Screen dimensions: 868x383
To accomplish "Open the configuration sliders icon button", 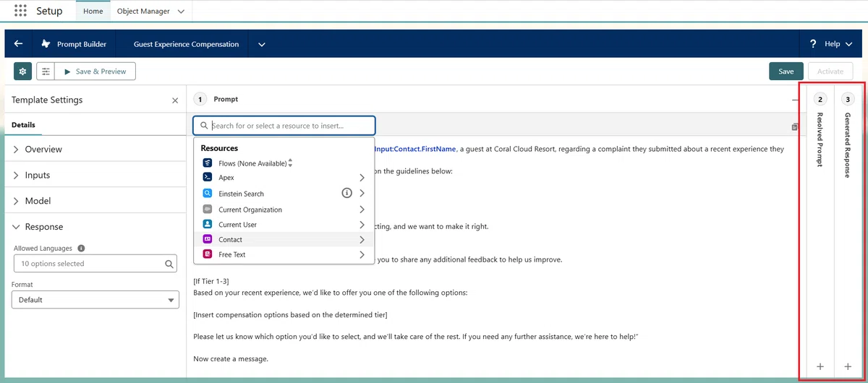I will [46, 71].
